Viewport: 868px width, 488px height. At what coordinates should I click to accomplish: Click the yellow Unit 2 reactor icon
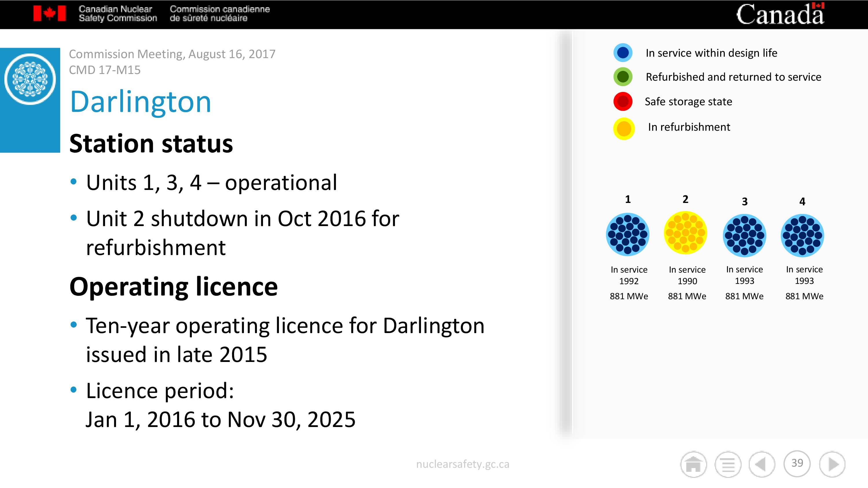(x=685, y=233)
